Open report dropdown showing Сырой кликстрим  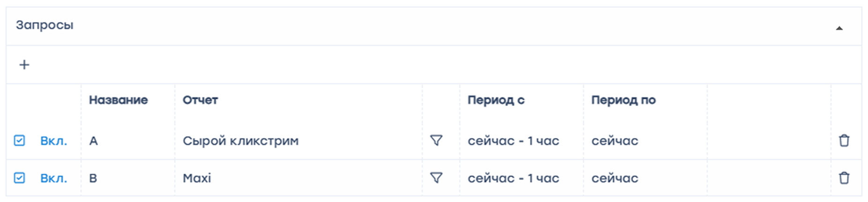240,141
